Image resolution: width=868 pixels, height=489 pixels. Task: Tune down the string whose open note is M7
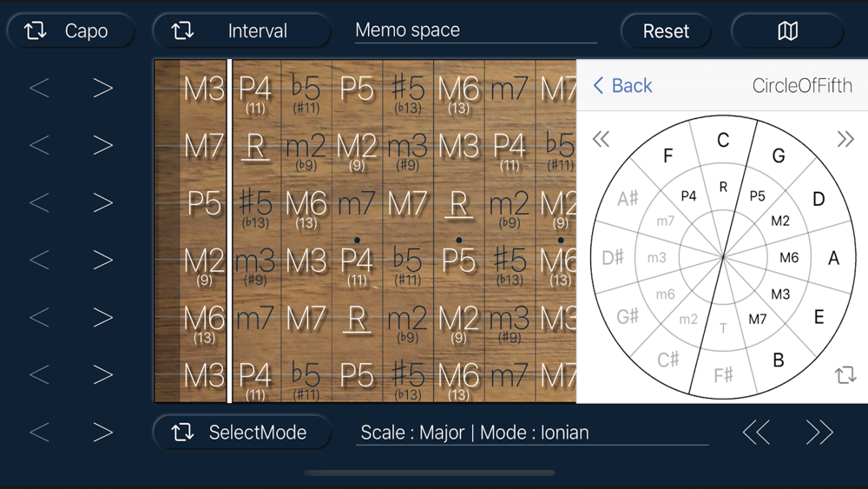tap(39, 146)
